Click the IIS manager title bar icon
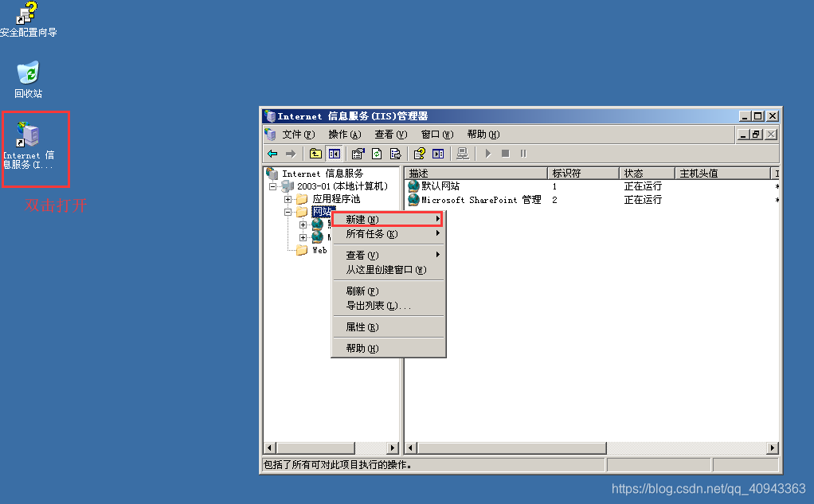 [269, 115]
